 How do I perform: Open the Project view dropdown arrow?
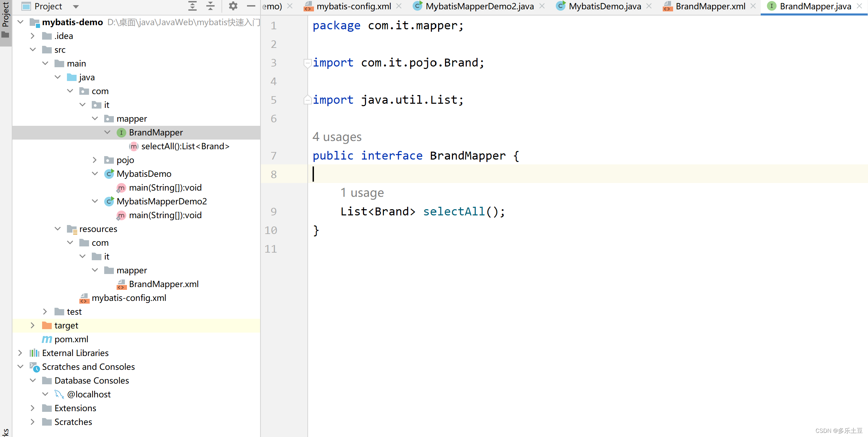click(x=76, y=7)
